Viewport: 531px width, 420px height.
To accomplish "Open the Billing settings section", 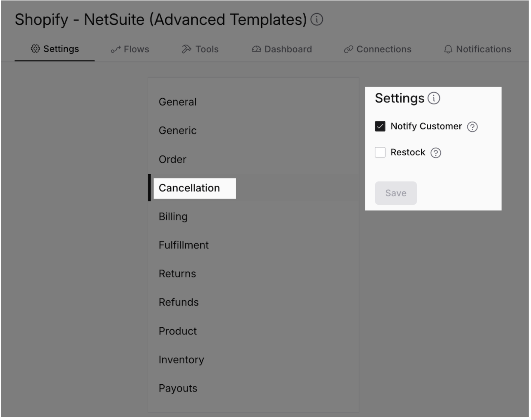I will tap(254, 217).
